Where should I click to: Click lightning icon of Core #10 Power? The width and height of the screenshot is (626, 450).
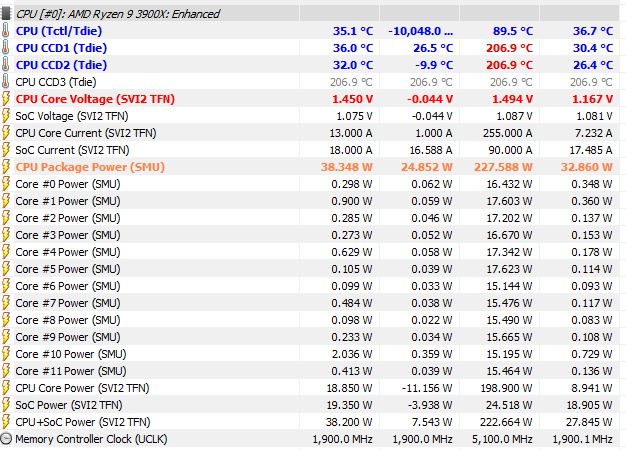pyautogui.click(x=6, y=354)
